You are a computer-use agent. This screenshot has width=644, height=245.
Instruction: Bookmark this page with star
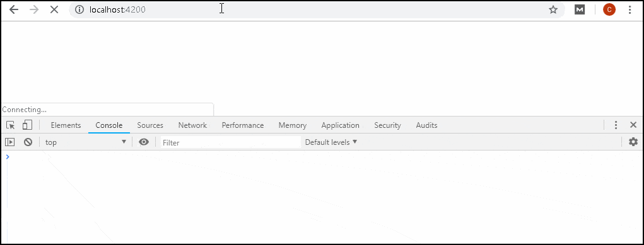pyautogui.click(x=553, y=9)
